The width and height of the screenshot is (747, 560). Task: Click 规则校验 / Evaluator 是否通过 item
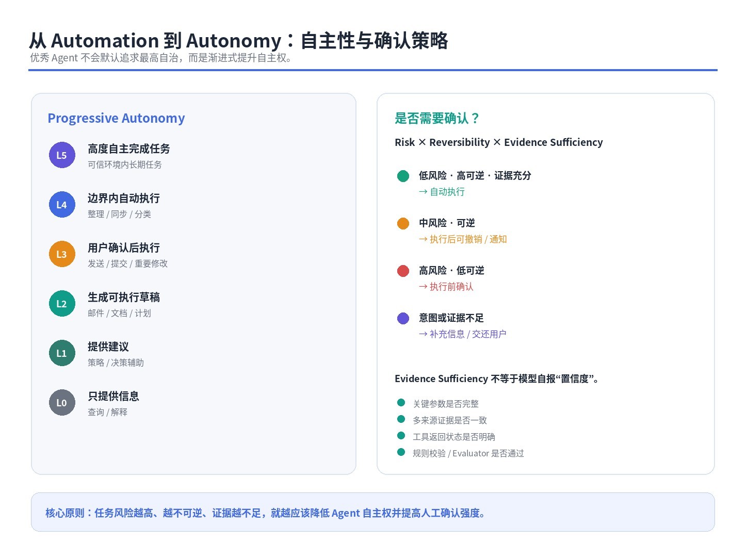(x=468, y=453)
